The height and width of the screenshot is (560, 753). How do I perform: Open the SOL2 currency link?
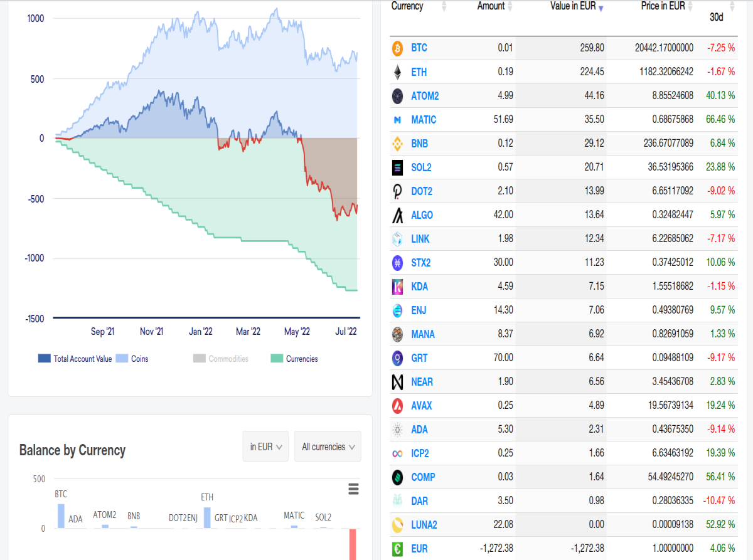[421, 167]
